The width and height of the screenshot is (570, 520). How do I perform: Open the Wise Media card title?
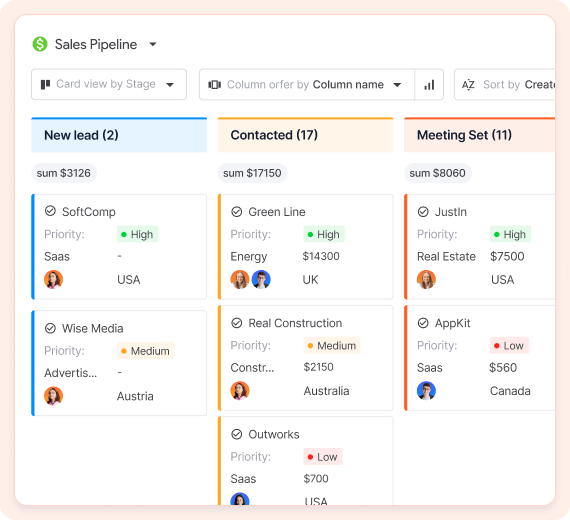(93, 328)
